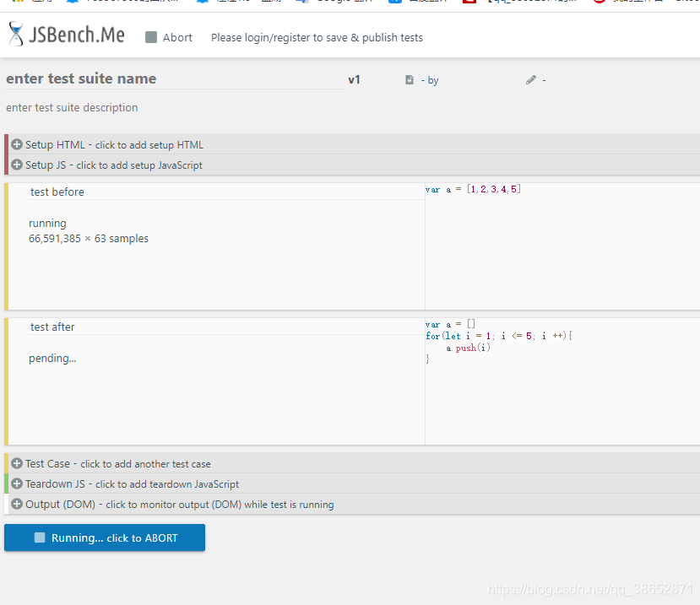Click the JSBench.Me hourglass logo
Viewport: 700px width, 605px height.
tap(16, 34)
